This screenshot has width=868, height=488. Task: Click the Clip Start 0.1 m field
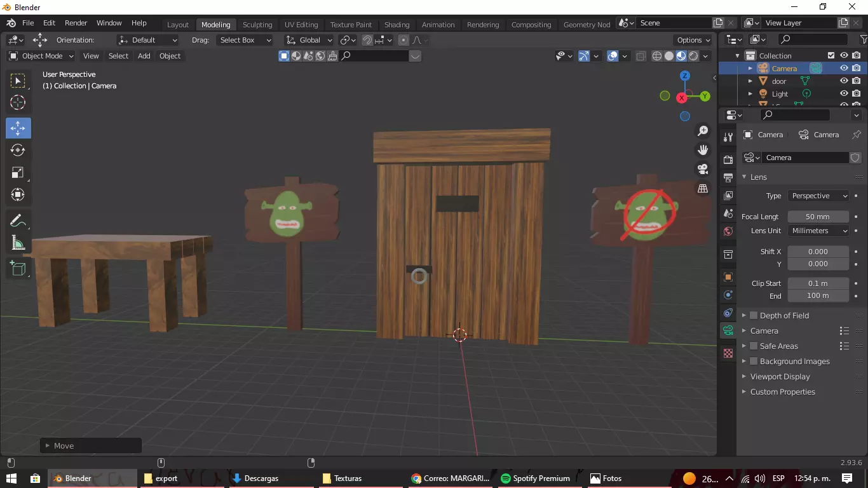(818, 283)
